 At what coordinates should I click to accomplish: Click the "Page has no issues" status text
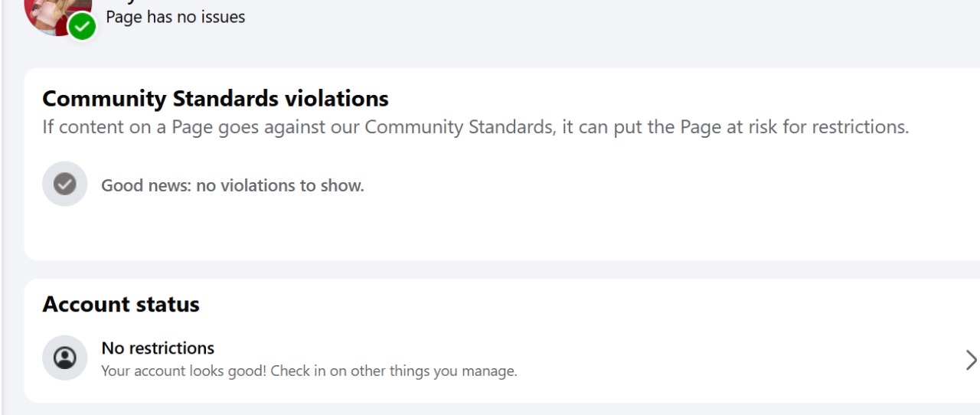tap(175, 17)
